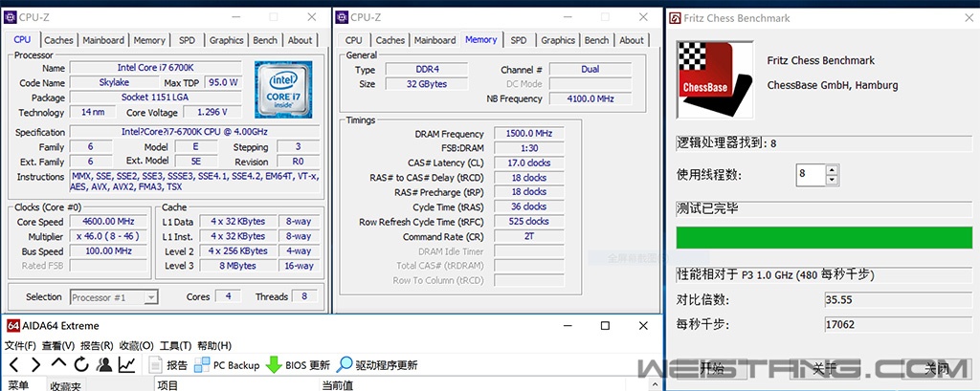Click the 驱动程序更新 magnifier icon
The height and width of the screenshot is (391, 980).
(x=345, y=364)
